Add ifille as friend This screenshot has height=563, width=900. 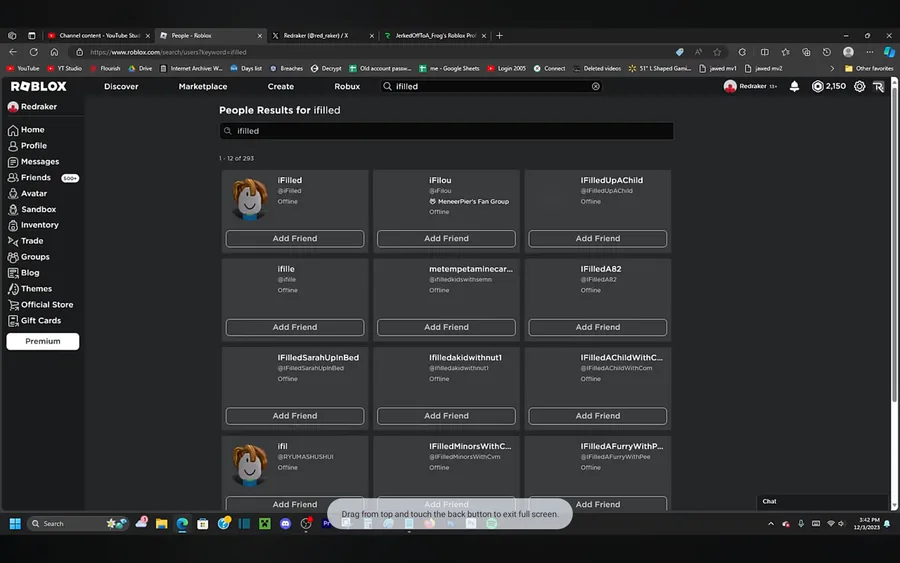[294, 327]
